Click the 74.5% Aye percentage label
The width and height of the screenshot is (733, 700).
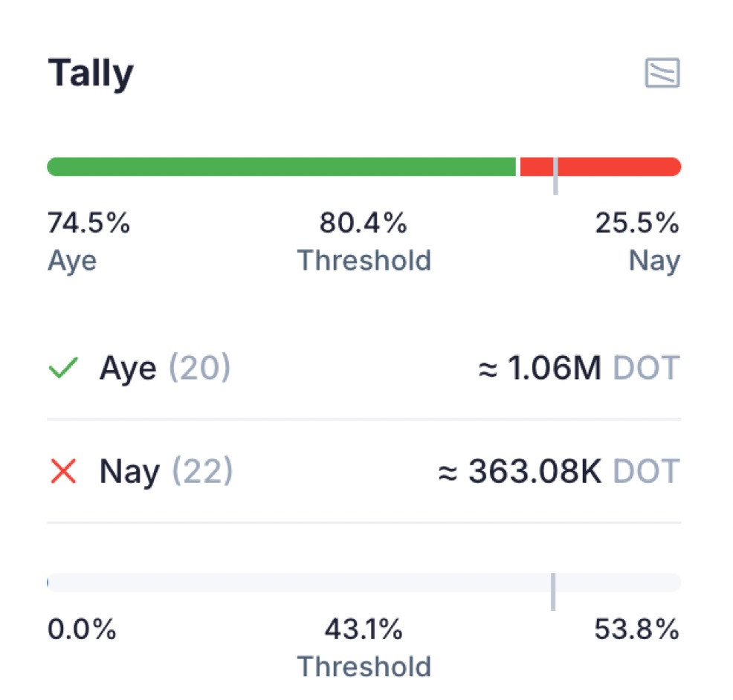[88, 222]
